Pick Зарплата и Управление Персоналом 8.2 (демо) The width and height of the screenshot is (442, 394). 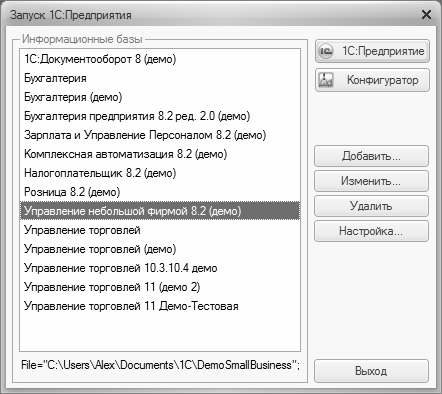(x=160, y=135)
